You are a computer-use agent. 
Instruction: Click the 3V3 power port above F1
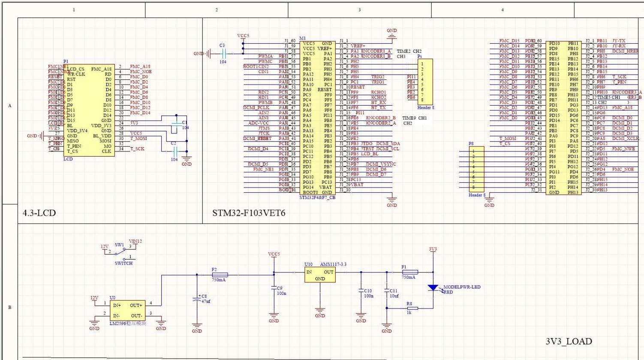point(433,250)
